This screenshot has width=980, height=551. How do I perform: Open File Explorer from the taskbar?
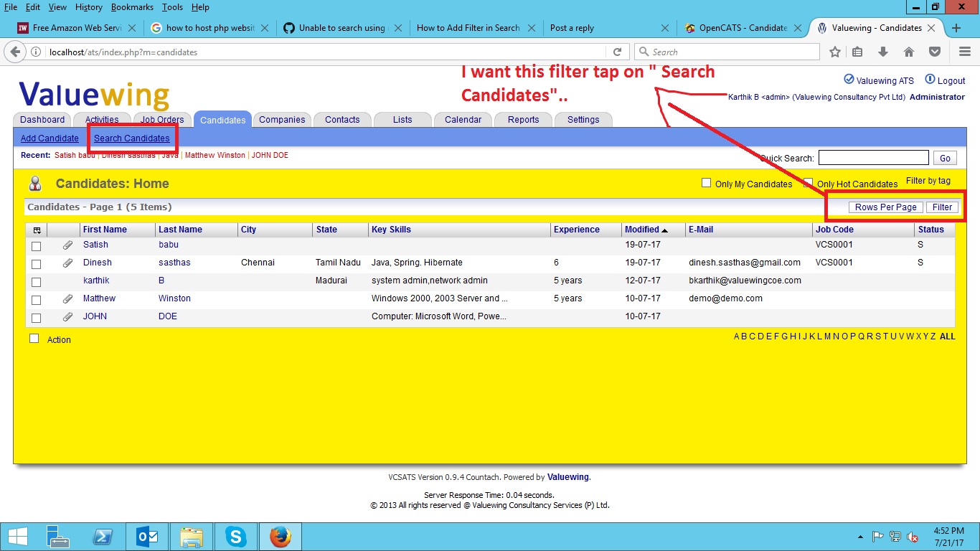192,536
